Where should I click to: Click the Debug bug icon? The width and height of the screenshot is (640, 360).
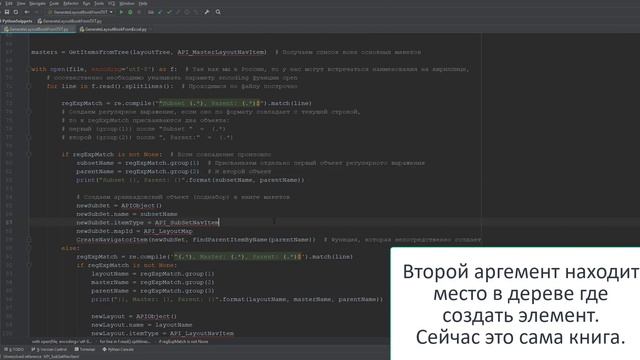[130, 12]
